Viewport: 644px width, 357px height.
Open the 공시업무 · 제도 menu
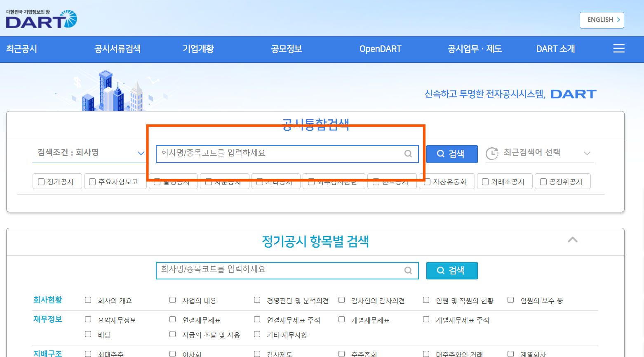[x=475, y=49]
